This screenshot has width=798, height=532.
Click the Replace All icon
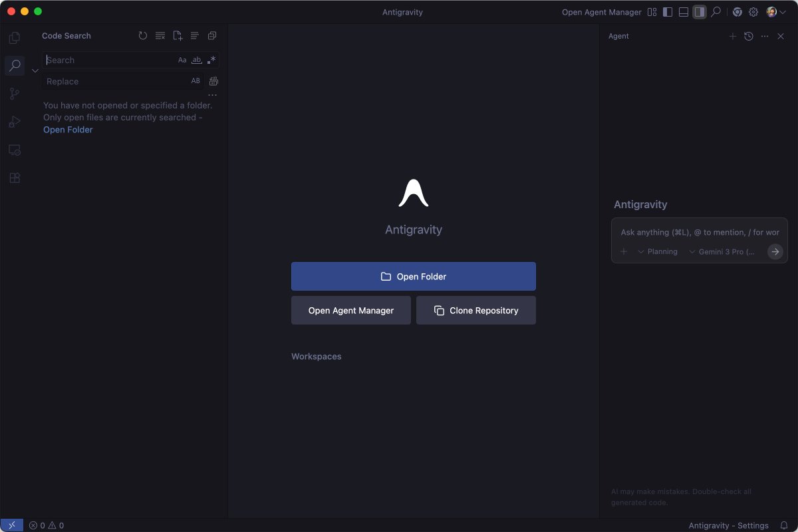(213, 81)
